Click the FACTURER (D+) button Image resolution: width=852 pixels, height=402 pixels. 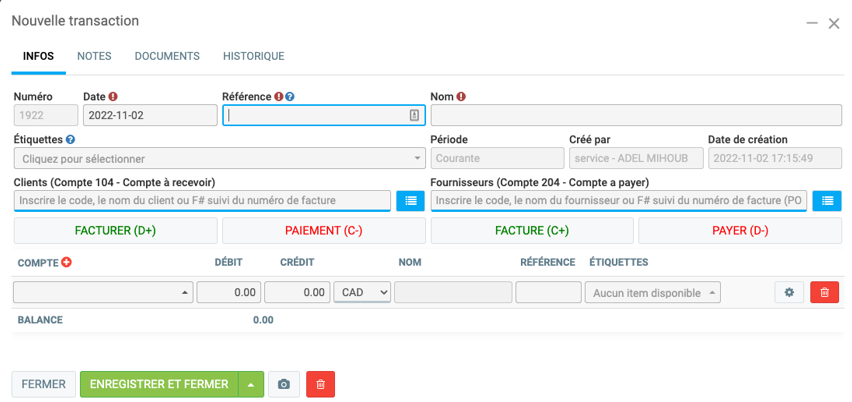(x=115, y=230)
